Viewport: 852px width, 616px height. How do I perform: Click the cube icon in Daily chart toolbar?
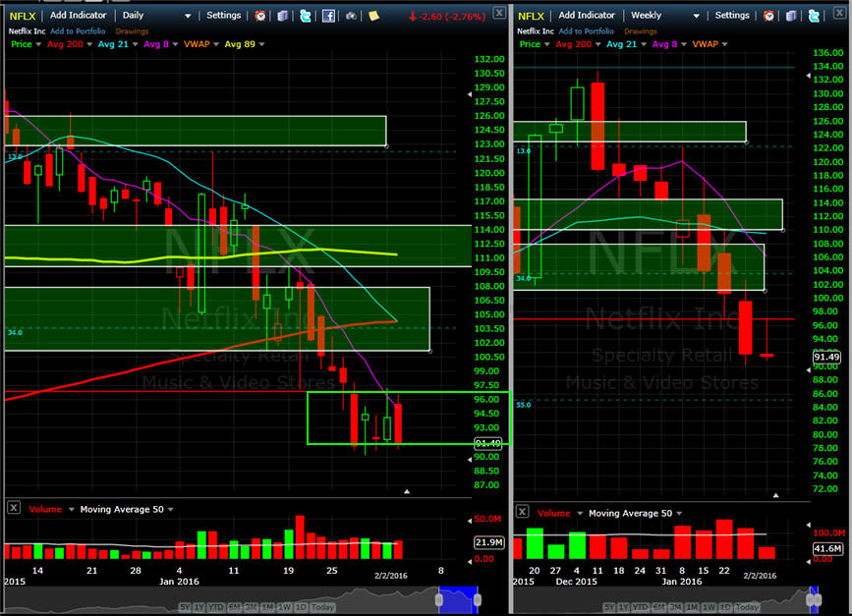click(283, 16)
